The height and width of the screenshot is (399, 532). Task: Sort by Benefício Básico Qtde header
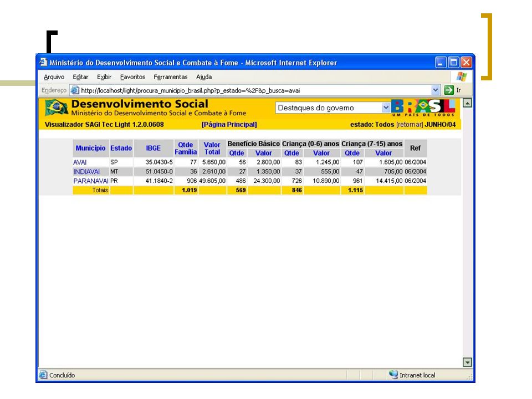(x=237, y=153)
